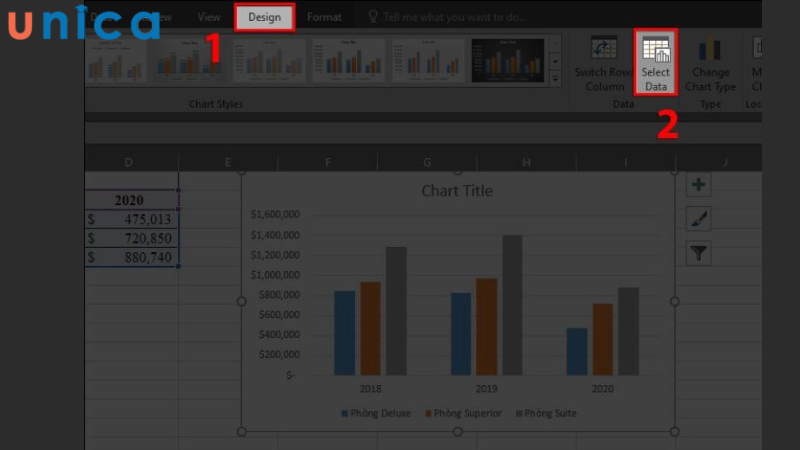Click the Select Data button
Viewport: 800px width, 450px height.
tap(656, 63)
